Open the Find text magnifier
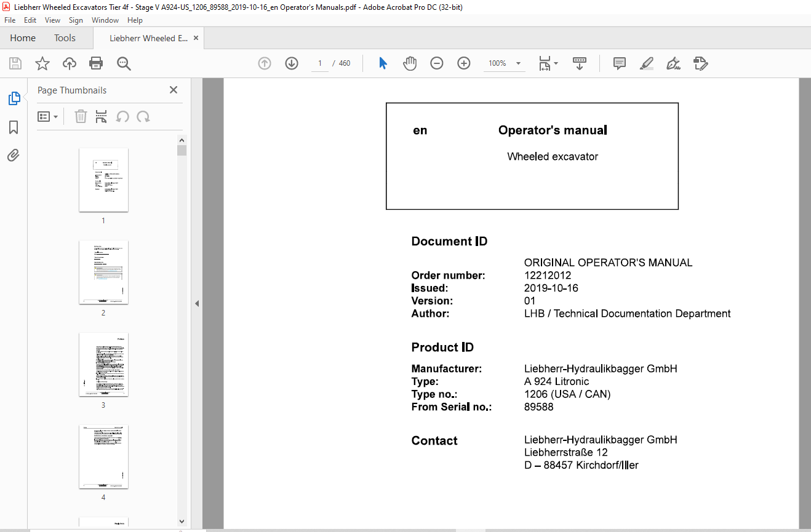The width and height of the screenshot is (811, 532). click(124, 63)
